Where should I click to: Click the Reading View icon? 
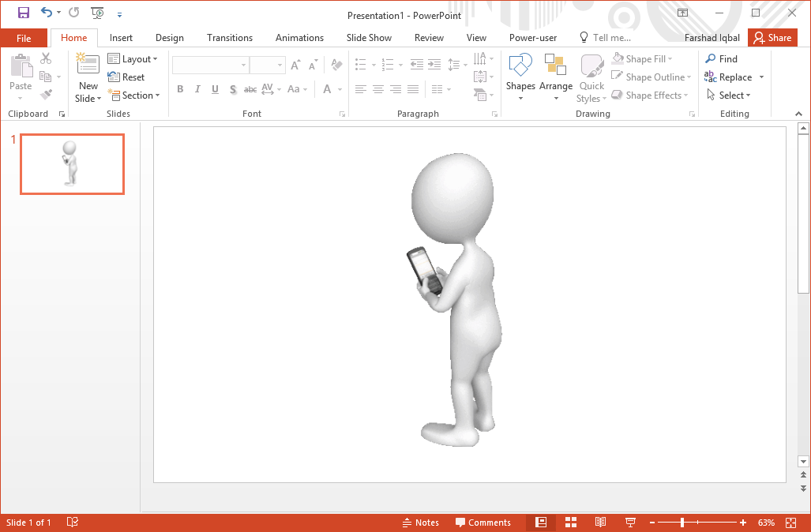(600, 522)
